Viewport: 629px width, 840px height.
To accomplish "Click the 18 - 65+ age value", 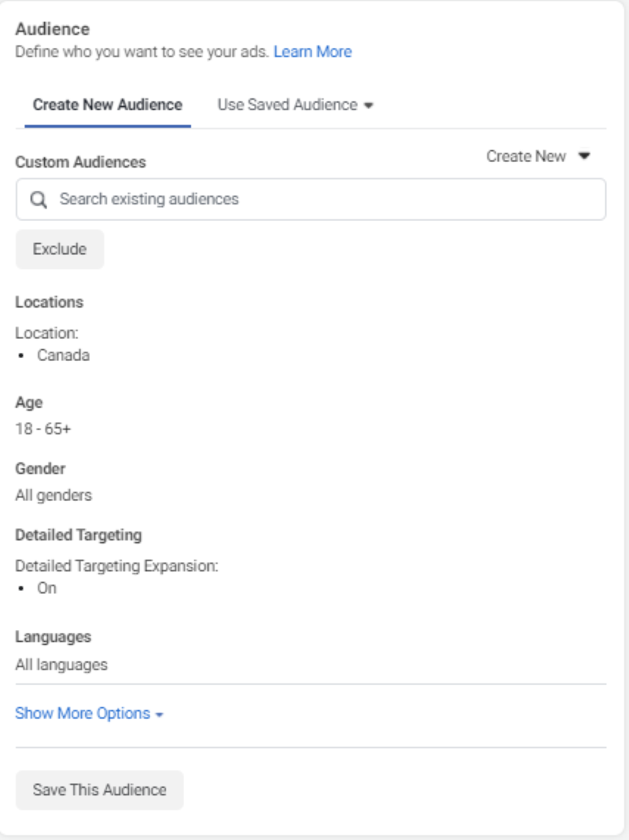I will click(x=42, y=429).
